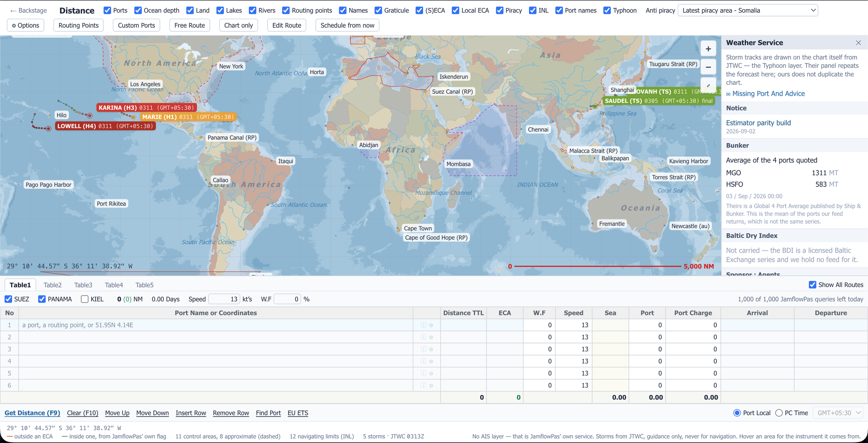868x443 pixels.
Task: Focus the W.F percent input field
Action: (287, 299)
